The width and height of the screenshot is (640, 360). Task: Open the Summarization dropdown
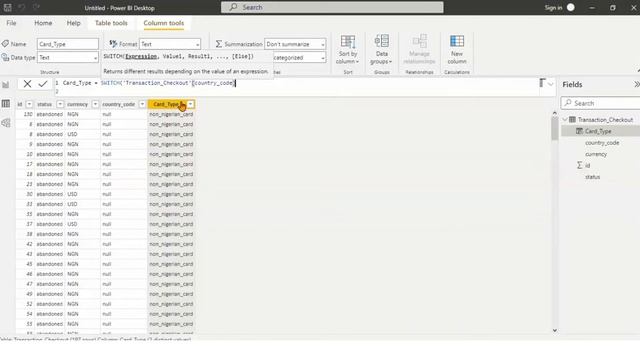coord(295,44)
